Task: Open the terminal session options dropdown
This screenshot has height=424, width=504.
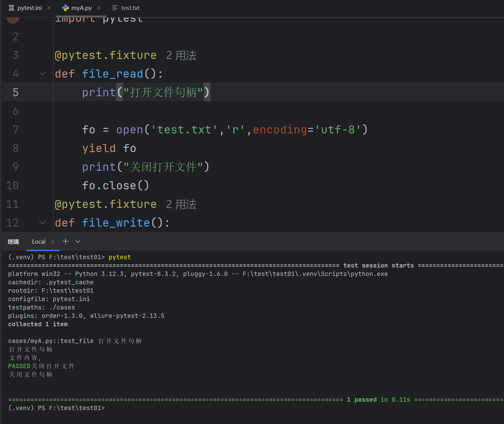Action: [78, 241]
